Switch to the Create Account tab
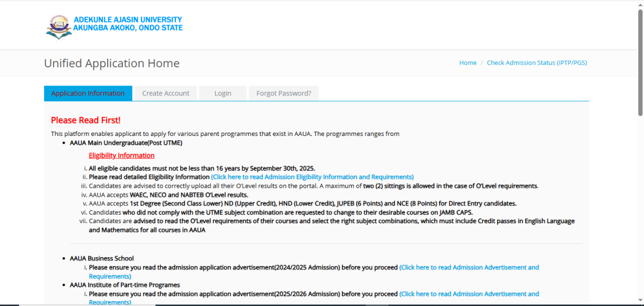Image resolution: width=644 pixels, height=306 pixels. click(x=165, y=93)
